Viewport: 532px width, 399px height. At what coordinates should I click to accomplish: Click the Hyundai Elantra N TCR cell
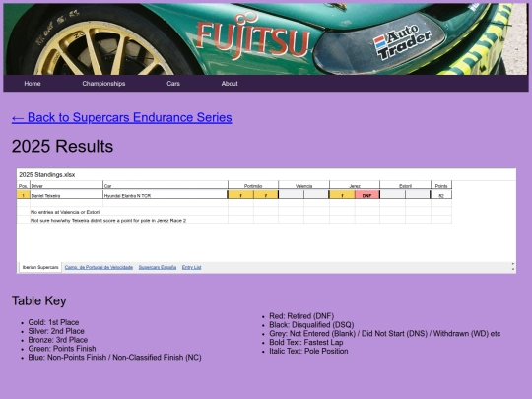pos(166,195)
